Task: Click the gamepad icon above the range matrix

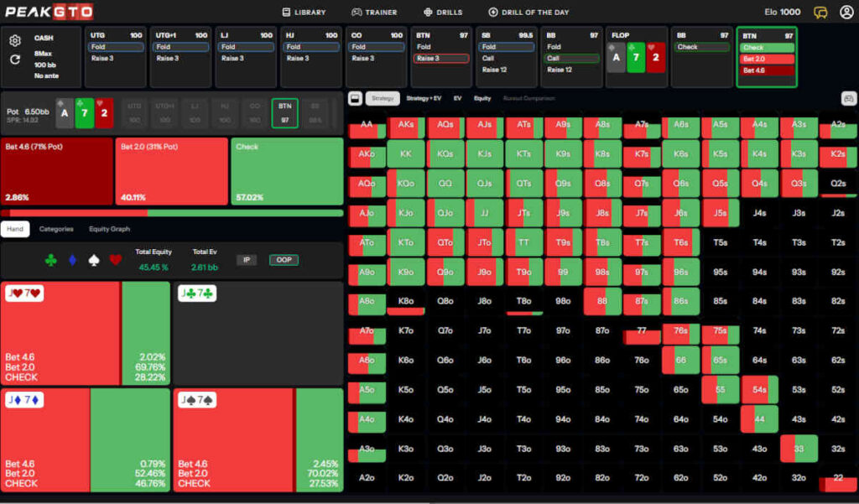Action: [x=848, y=98]
